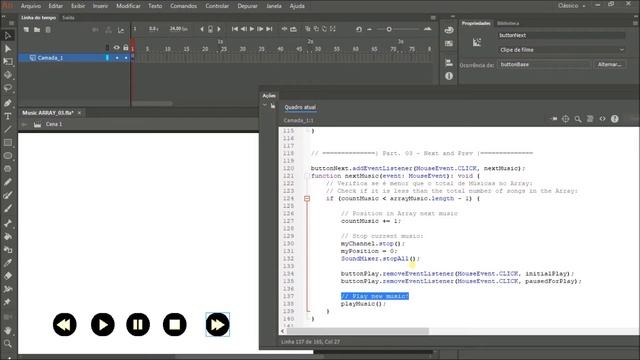Open the Janela menu
Screen dimensions: 640x360
tap(274, 6)
